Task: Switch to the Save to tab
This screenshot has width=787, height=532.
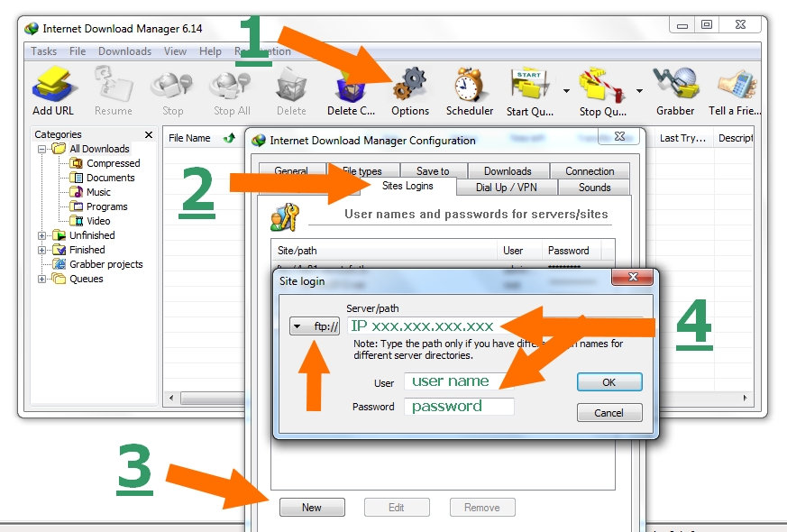Action: [x=433, y=171]
